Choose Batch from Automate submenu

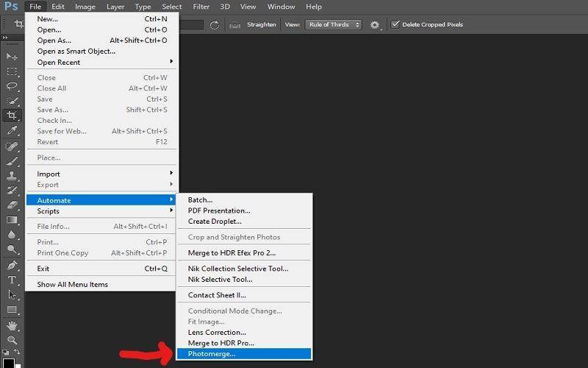[x=244, y=199]
